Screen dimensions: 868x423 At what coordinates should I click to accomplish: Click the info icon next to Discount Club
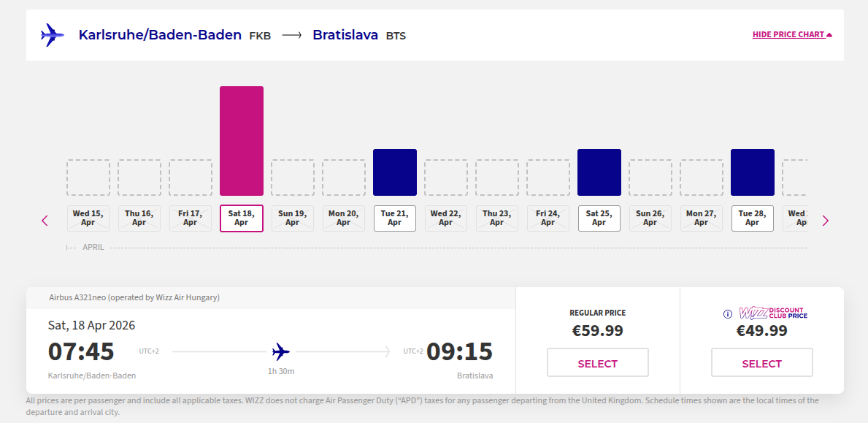coord(727,314)
